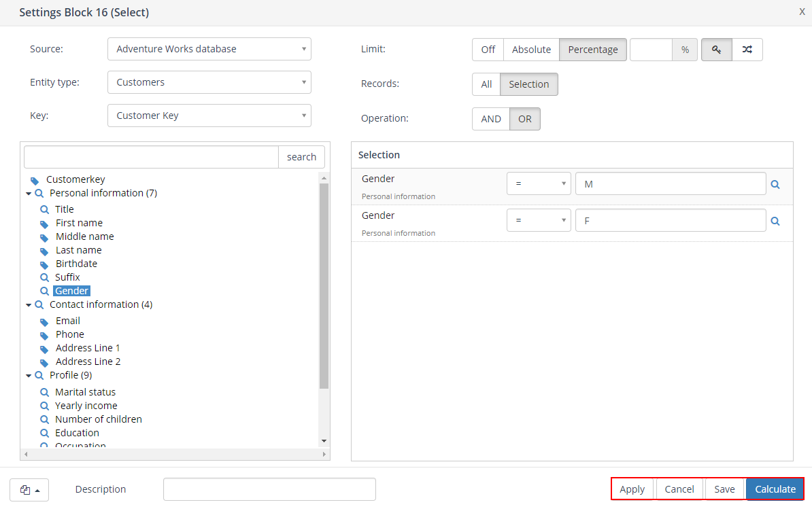
Task: Select Birthdate in the field tree
Action: tap(76, 264)
